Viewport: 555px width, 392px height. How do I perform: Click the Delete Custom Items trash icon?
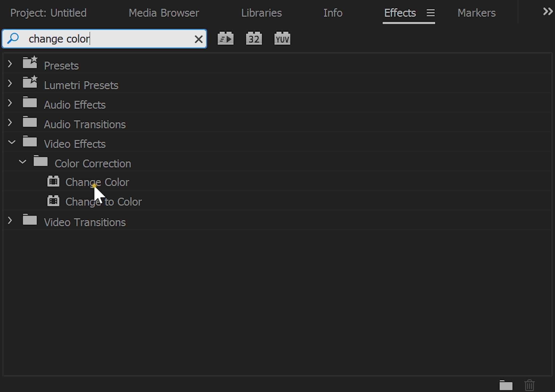pos(529,385)
